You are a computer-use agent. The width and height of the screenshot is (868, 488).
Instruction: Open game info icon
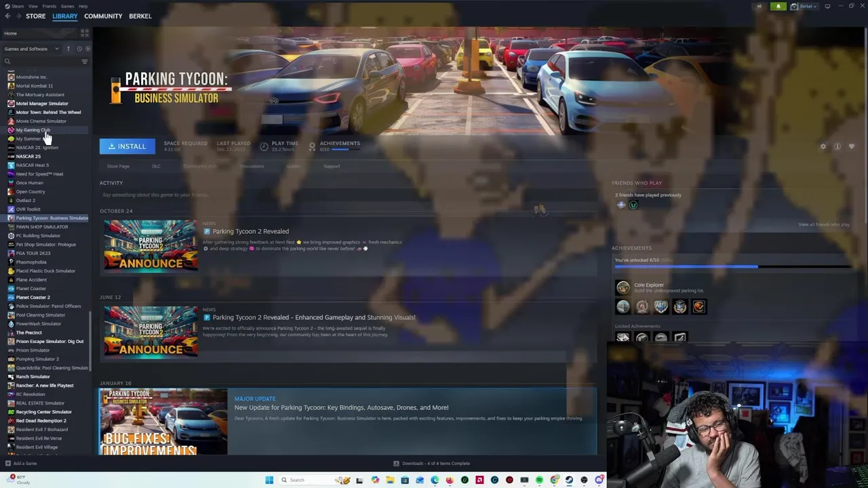pos(837,146)
